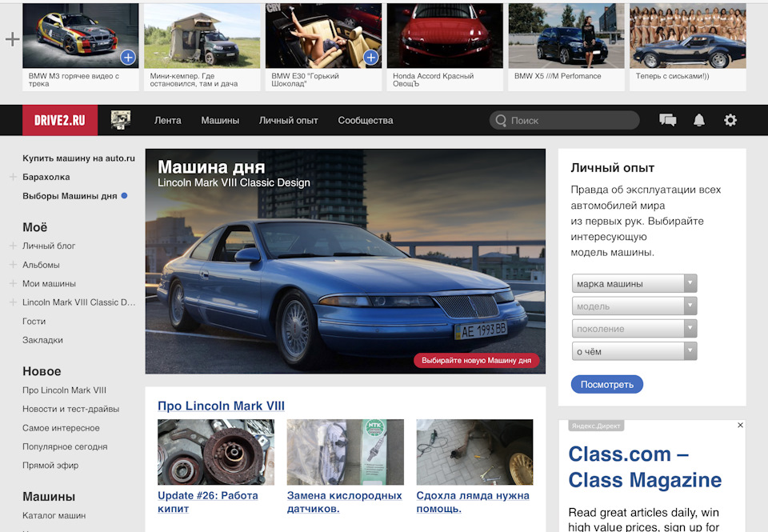The image size is (768, 532).
Task: Open the BMW E30 Горький Шоколад thumbnail
Action: [323, 36]
